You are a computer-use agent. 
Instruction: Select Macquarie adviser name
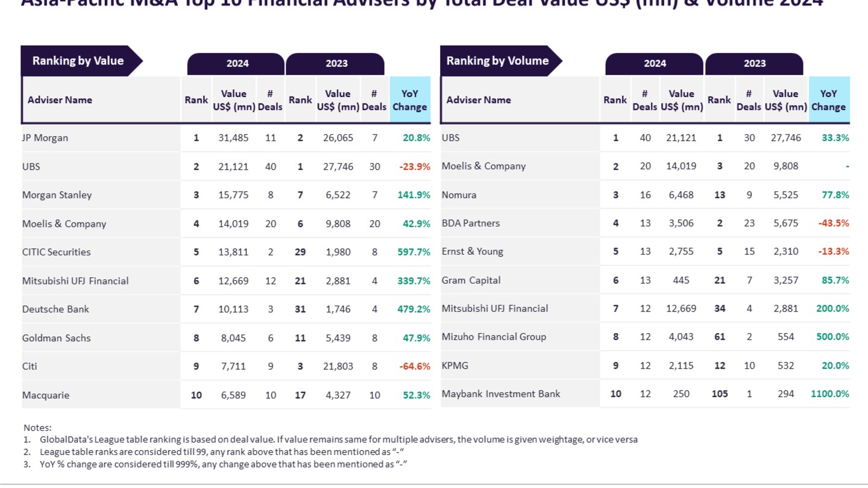(46, 395)
